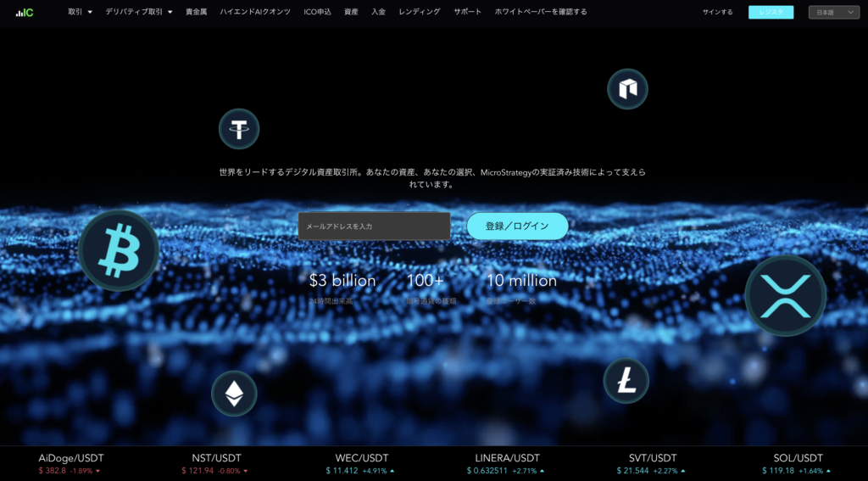
Task: Click the up arrow beside WEC +4.91%
Action: [x=392, y=471]
